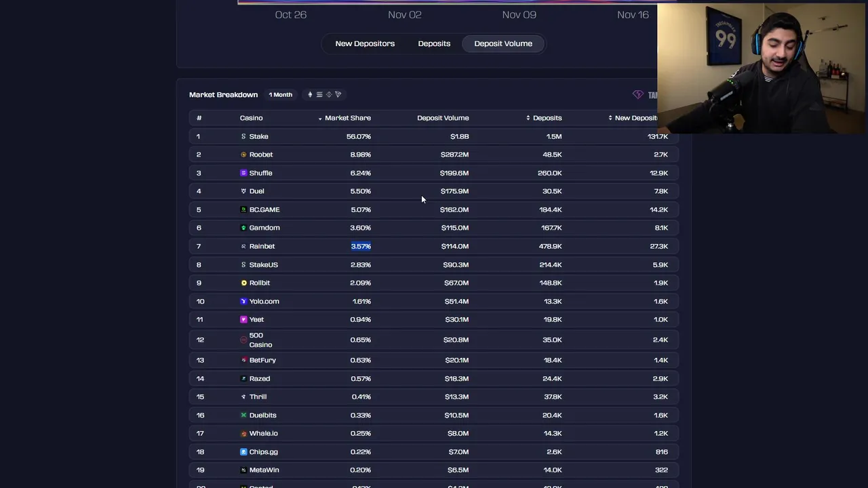Viewport: 868px width, 488px height.
Task: Click the 131.7K new depositors cell
Action: coord(658,136)
